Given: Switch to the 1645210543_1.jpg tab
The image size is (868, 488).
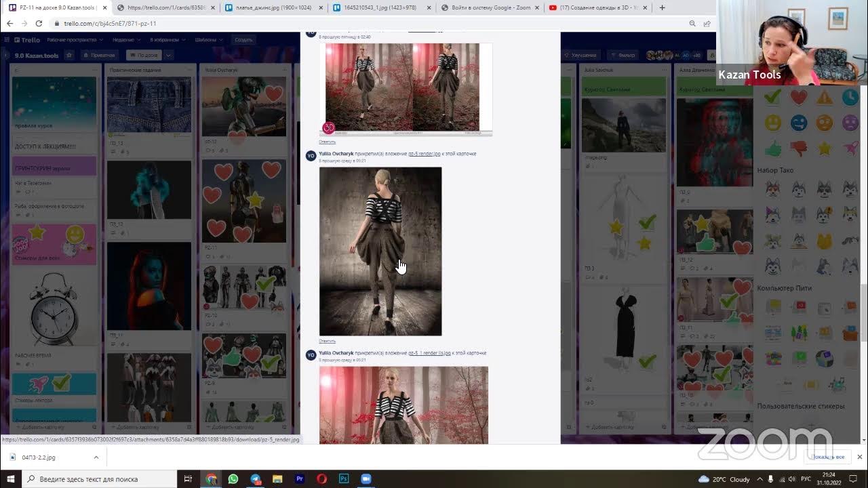Looking at the screenshot, I should (x=382, y=7).
